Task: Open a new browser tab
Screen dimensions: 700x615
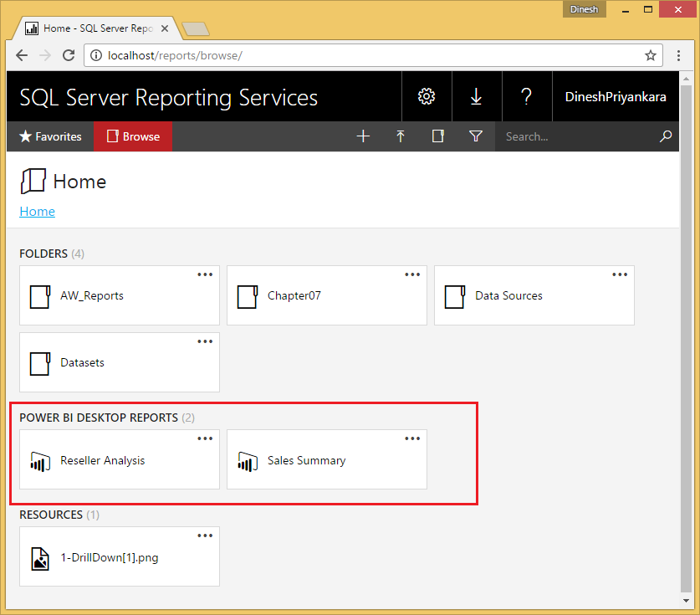Action: [x=196, y=29]
